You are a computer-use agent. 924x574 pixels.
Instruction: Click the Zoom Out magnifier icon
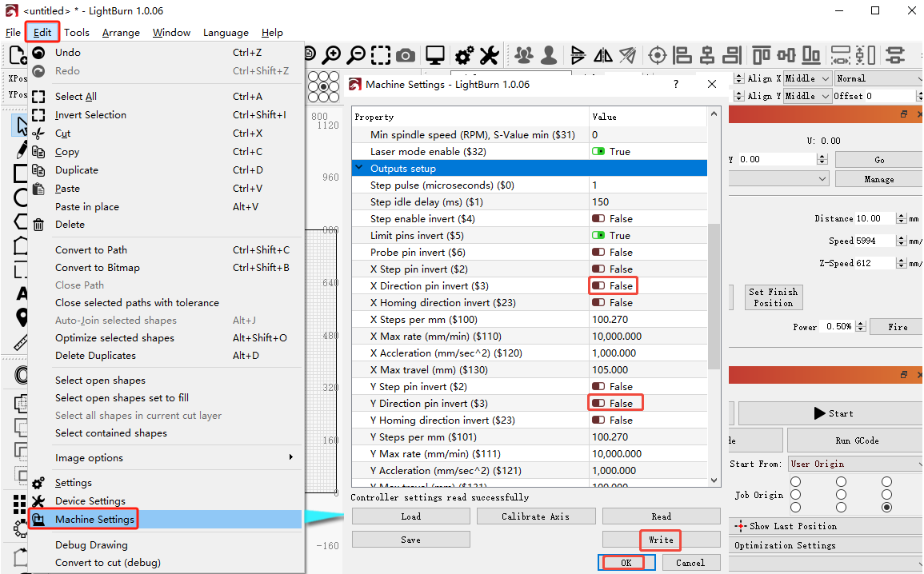[x=357, y=55]
